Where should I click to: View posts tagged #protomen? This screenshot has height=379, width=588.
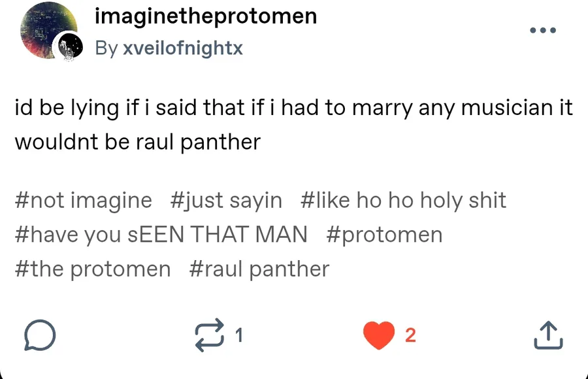(x=384, y=235)
